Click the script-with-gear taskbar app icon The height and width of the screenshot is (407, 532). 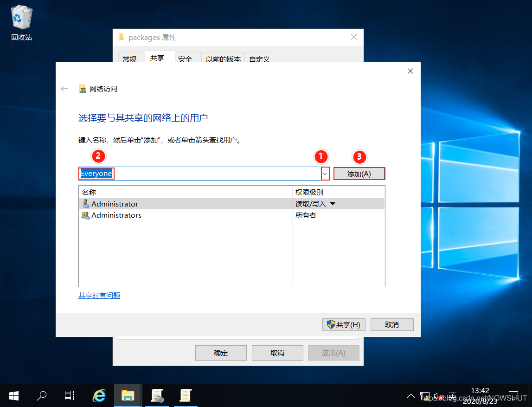point(157,396)
